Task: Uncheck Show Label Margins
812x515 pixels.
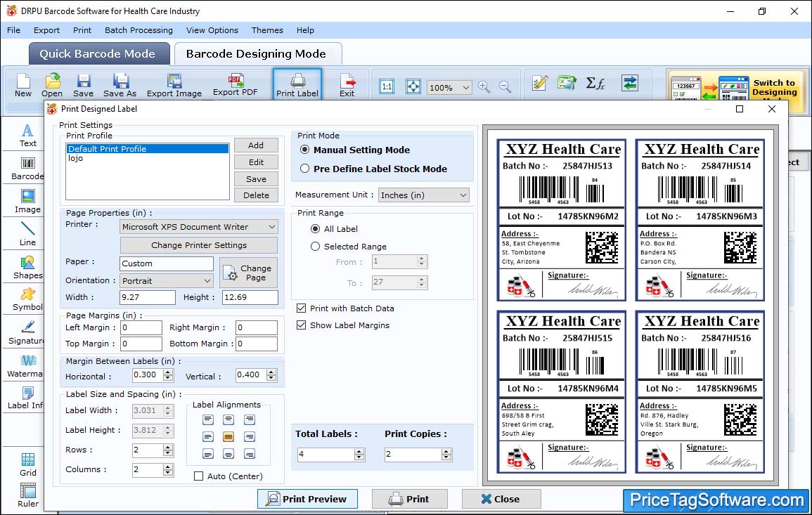Action: click(x=301, y=325)
